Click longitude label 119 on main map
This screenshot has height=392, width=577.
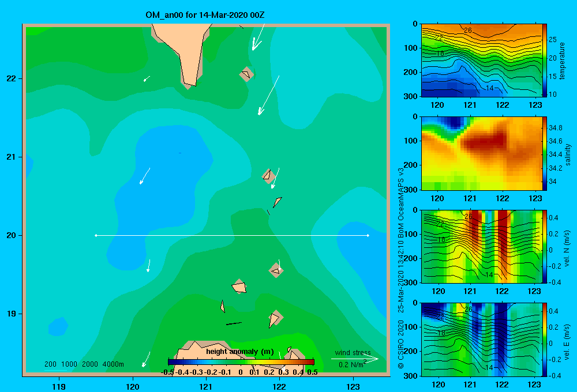(59, 386)
